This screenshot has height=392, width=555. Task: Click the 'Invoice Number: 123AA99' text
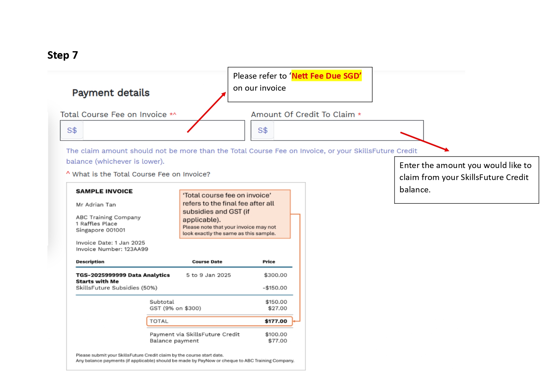coord(112,249)
